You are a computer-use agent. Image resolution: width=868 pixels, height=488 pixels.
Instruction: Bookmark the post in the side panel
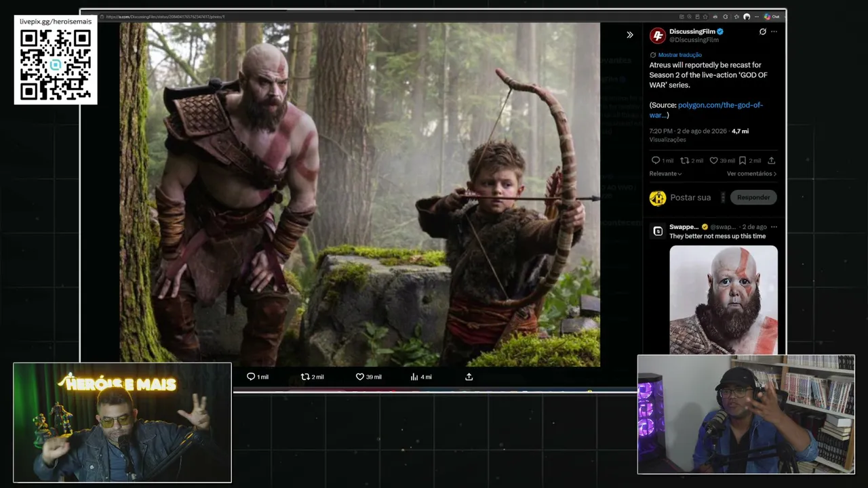coord(743,161)
